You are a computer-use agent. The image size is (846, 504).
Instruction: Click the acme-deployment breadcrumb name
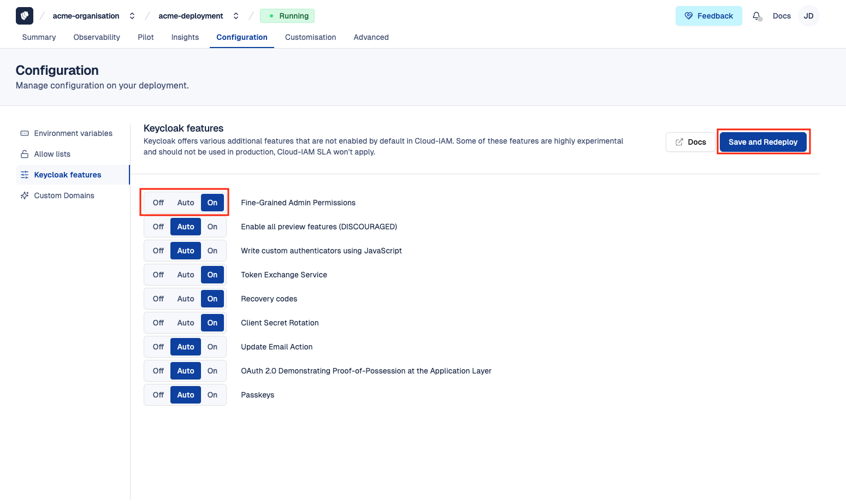pos(191,16)
